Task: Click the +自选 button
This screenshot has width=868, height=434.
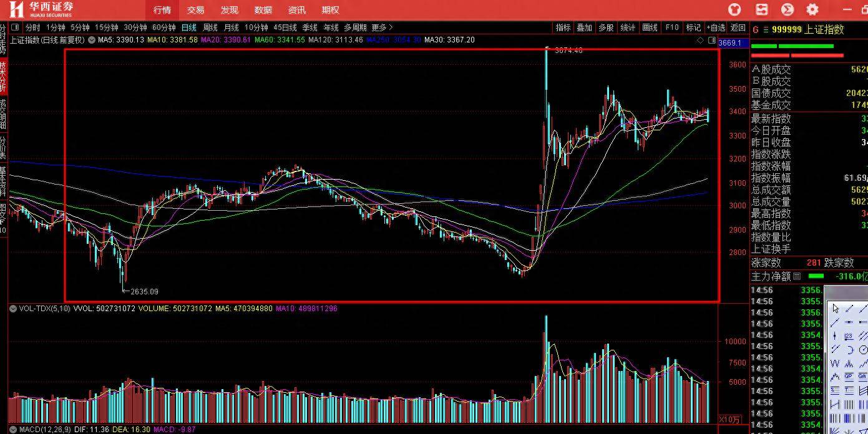Action: (x=716, y=27)
